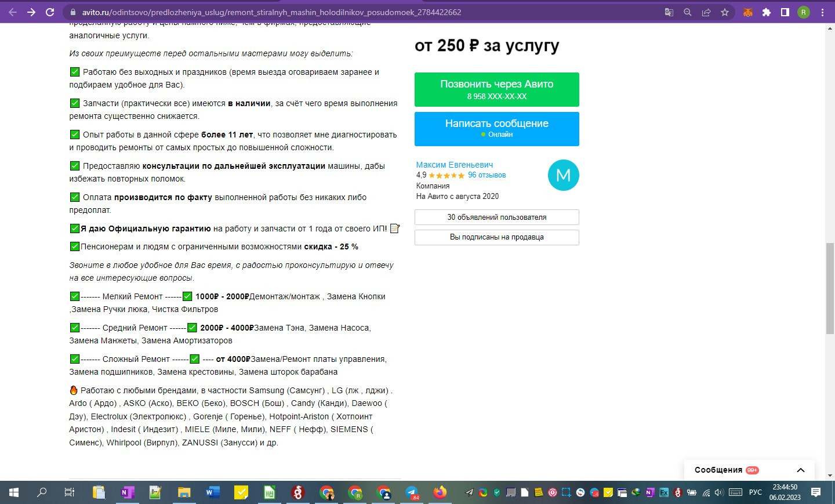Click bold text более 11 лет

click(x=227, y=135)
